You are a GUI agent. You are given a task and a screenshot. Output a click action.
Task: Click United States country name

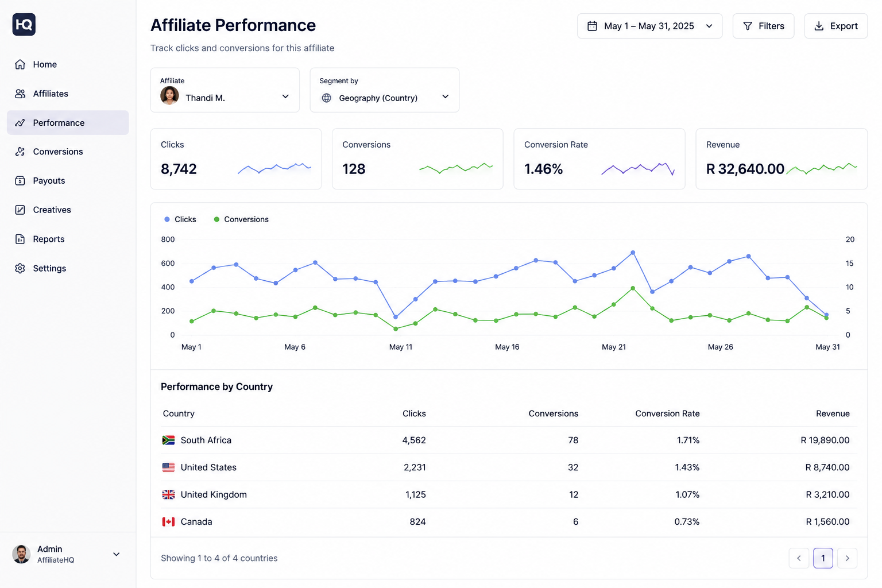[208, 467]
